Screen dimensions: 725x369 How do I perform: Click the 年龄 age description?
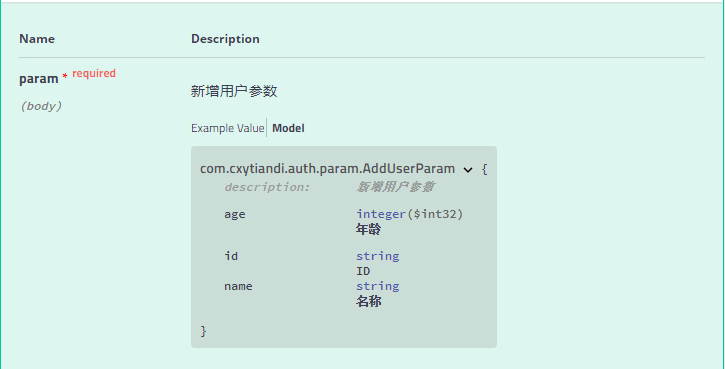(369, 229)
